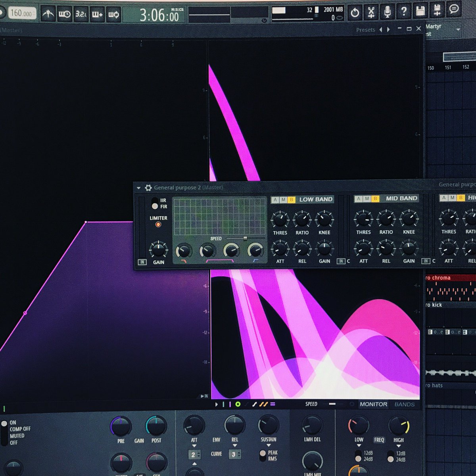This screenshot has height=476, width=476.
Task: Open dropdown arrow under LOW frequency knob
Action: pos(359,446)
